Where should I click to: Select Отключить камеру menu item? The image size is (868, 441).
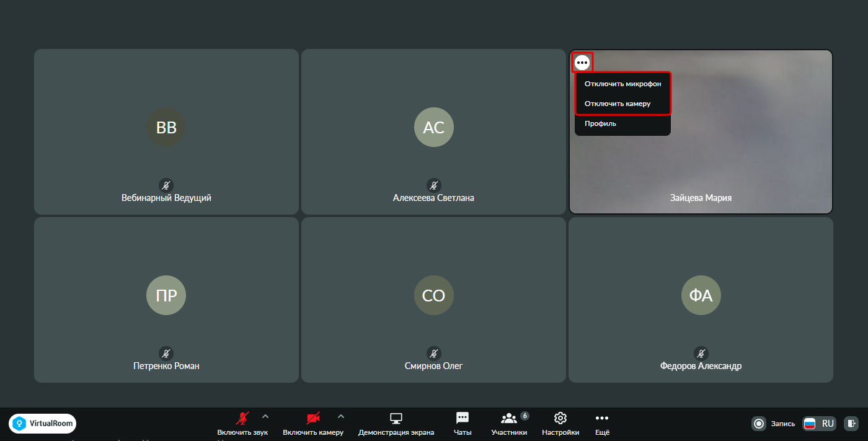(x=622, y=104)
